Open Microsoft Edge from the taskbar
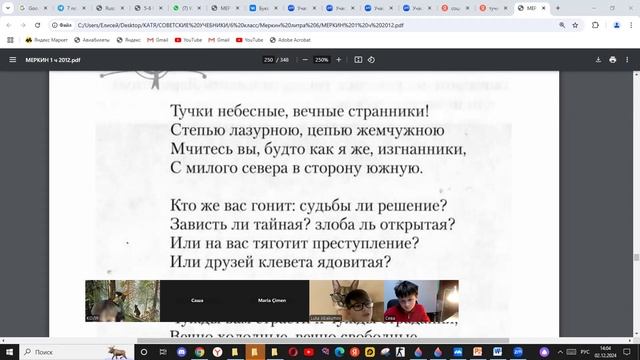The image size is (640, 360). pyautogui.click(x=339, y=352)
